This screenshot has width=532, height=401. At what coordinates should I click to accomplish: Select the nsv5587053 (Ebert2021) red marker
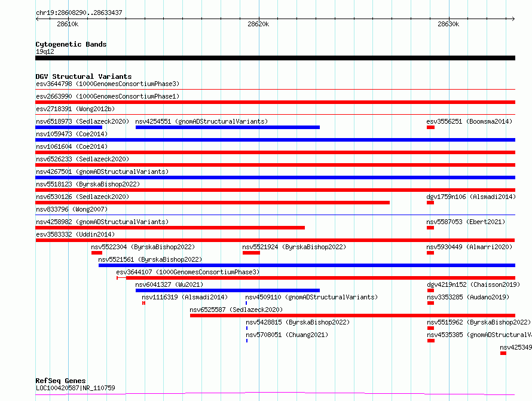(430, 228)
